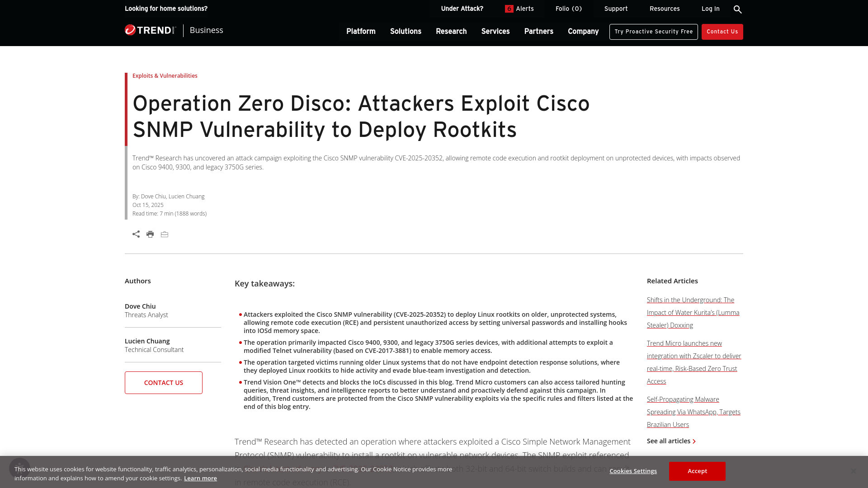Open the Company menu
Image resolution: width=868 pixels, height=488 pixels.
coord(583,32)
